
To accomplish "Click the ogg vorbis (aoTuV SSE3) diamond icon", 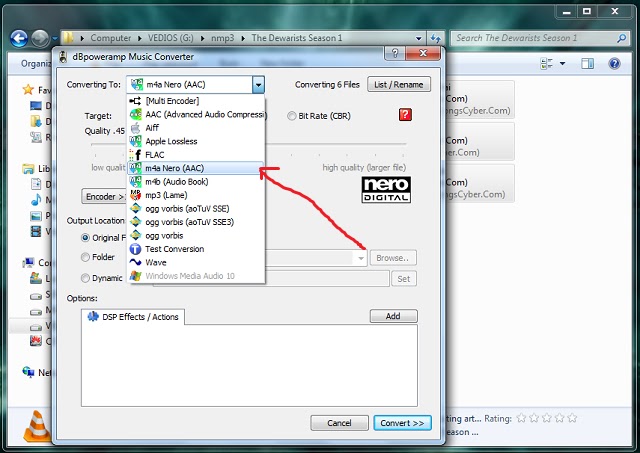I will click(x=135, y=222).
